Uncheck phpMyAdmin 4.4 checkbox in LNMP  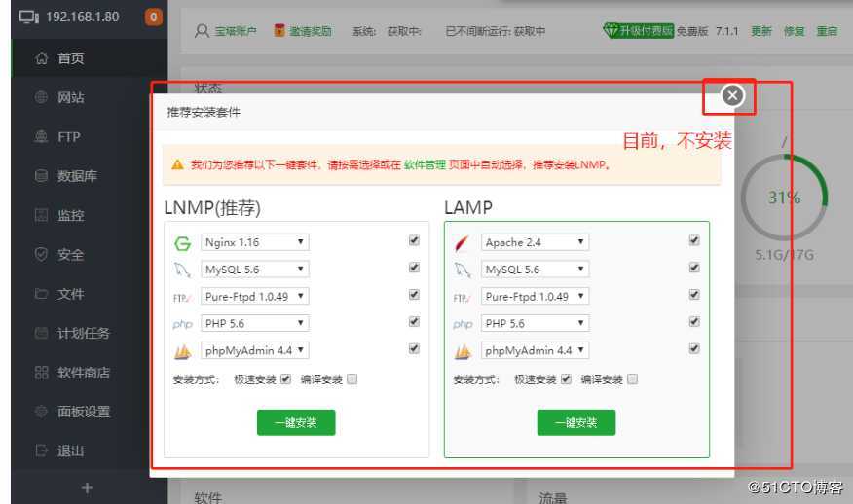[x=414, y=348]
